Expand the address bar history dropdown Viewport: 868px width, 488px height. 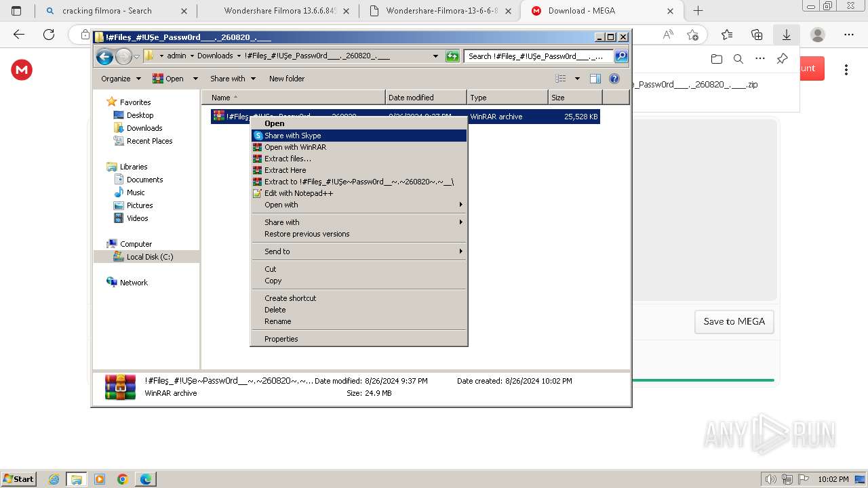pos(435,56)
